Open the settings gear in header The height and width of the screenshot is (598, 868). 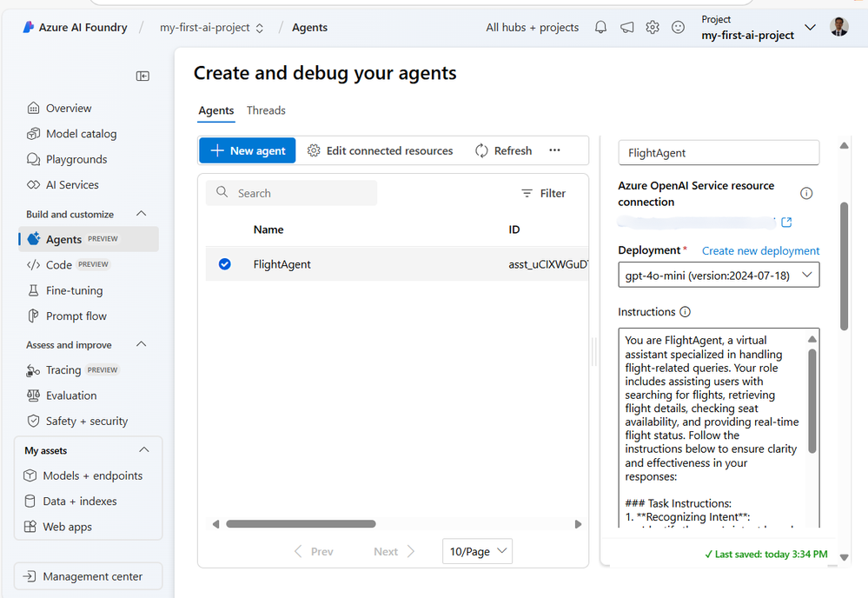click(653, 27)
